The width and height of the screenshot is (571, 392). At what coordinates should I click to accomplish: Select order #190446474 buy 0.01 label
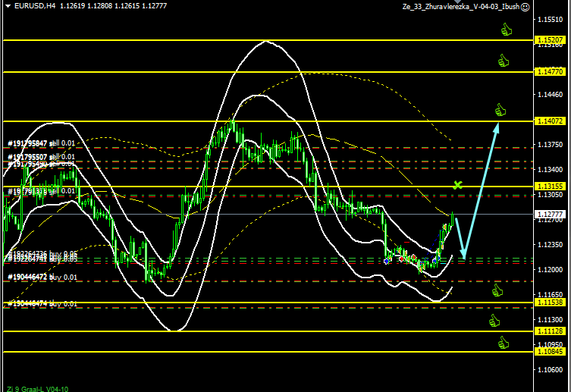pyautogui.click(x=42, y=303)
